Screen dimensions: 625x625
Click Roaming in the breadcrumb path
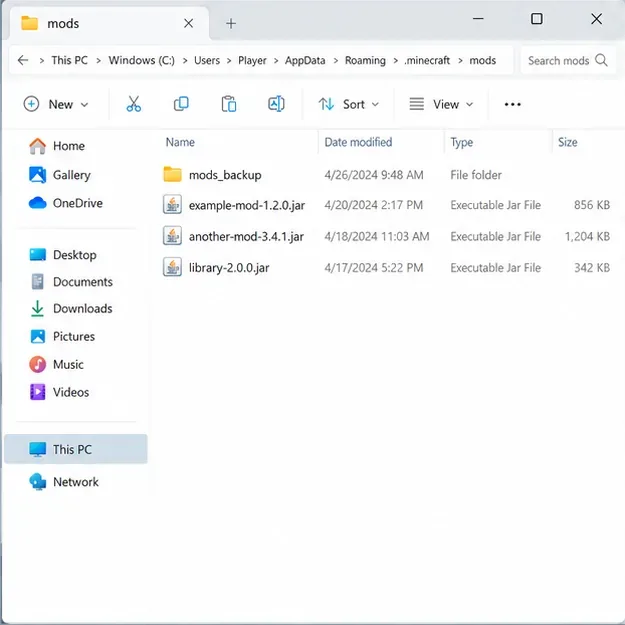[365, 60]
